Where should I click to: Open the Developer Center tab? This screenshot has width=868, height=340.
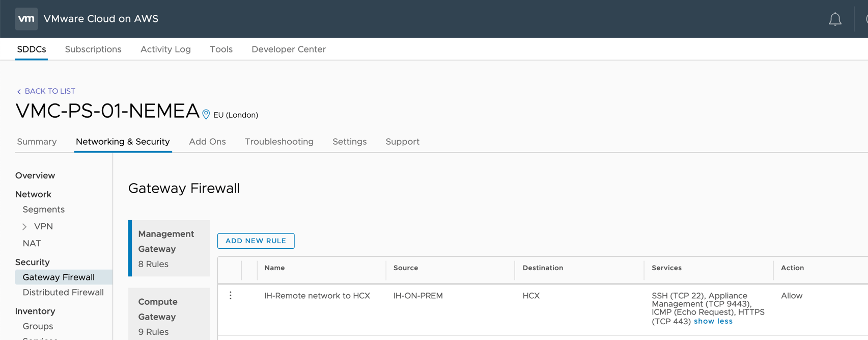pos(288,49)
